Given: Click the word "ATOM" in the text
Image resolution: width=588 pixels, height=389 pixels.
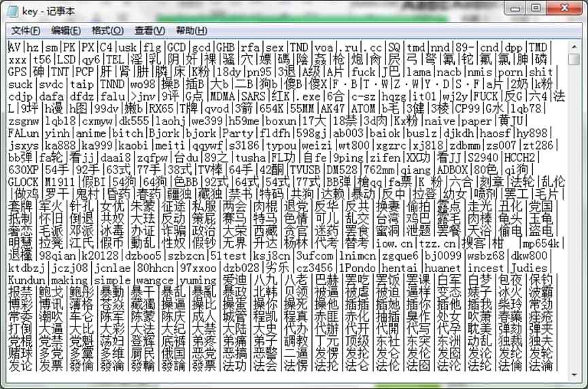Looking at the screenshot, I should (363, 109).
